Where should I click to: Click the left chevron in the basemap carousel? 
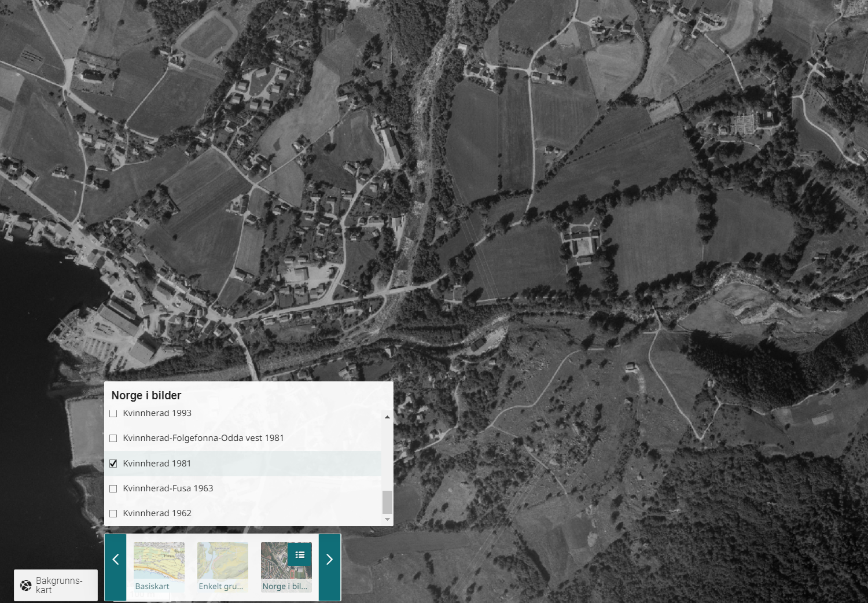coord(116,559)
